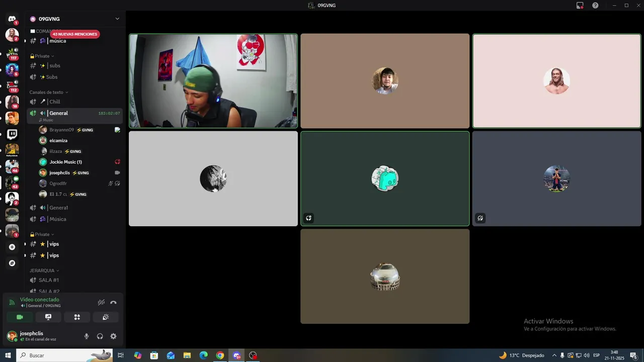Screen dimensions: 644x362
Task: Select El 1.7 in the voice list
Action: 80,194
